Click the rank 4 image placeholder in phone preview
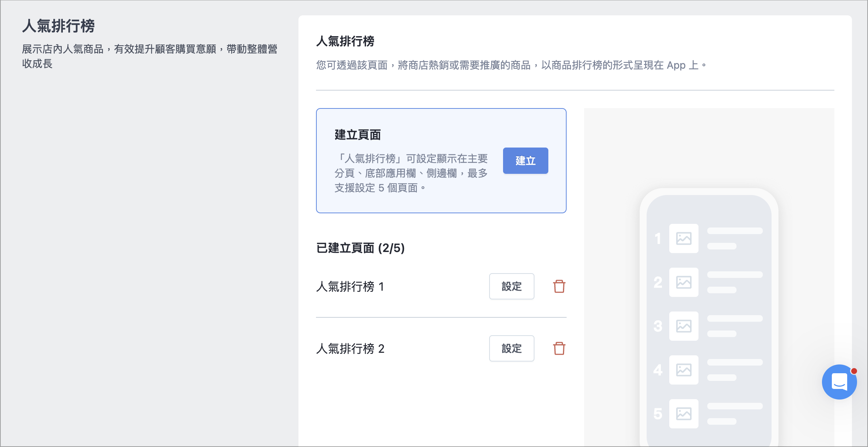Image resolution: width=868 pixels, height=447 pixels. 684,370
